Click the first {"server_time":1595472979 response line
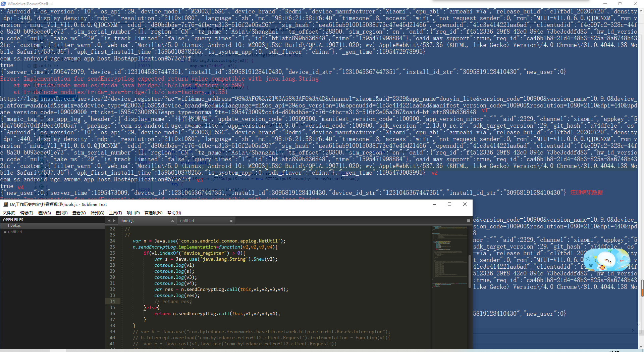 283,72
